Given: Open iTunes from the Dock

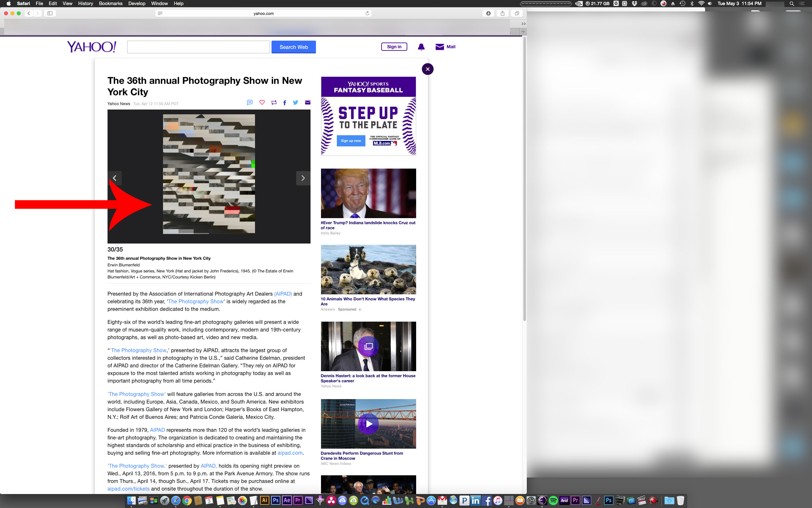Looking at the screenshot, I should (498, 500).
